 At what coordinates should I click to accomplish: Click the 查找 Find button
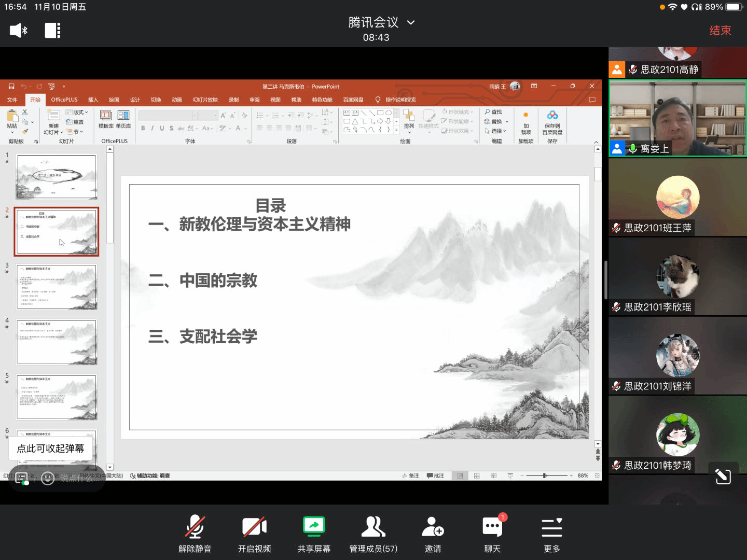click(493, 112)
